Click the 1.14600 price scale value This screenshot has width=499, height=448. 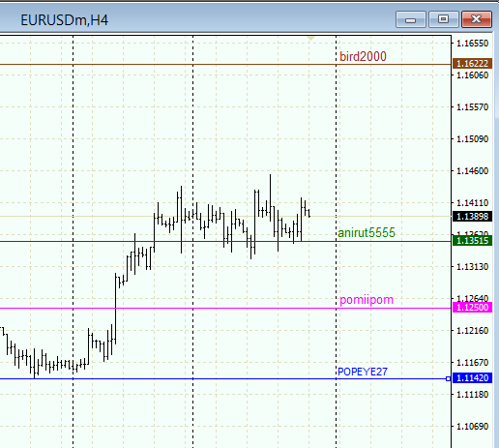[473, 171]
